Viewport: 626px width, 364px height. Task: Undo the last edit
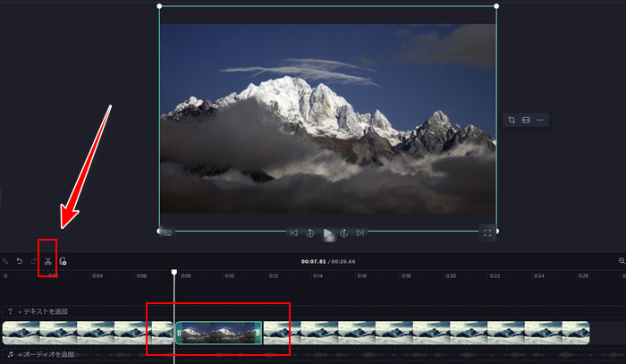point(19,261)
